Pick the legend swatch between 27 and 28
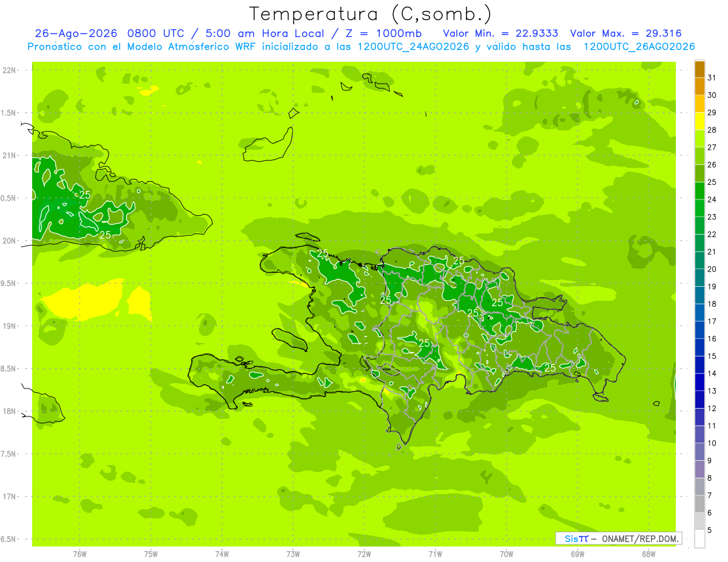Viewport: 728px width, 562px height. pos(699,138)
